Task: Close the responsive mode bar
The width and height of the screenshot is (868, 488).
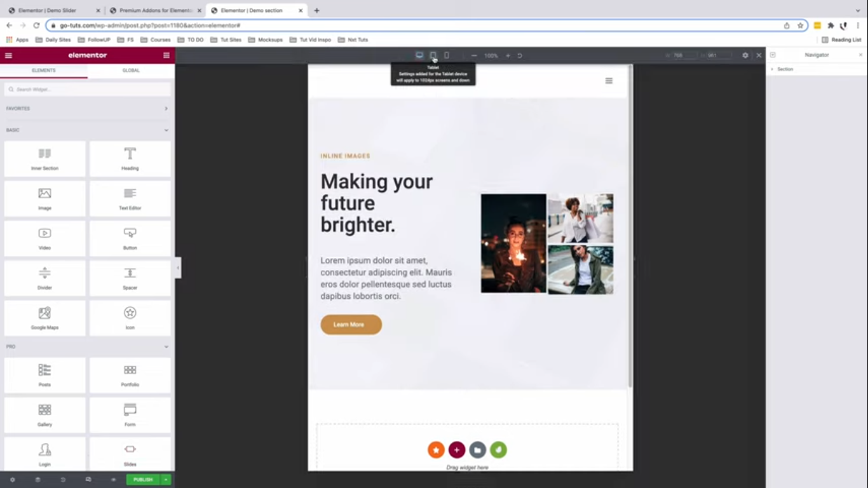Action: (759, 55)
